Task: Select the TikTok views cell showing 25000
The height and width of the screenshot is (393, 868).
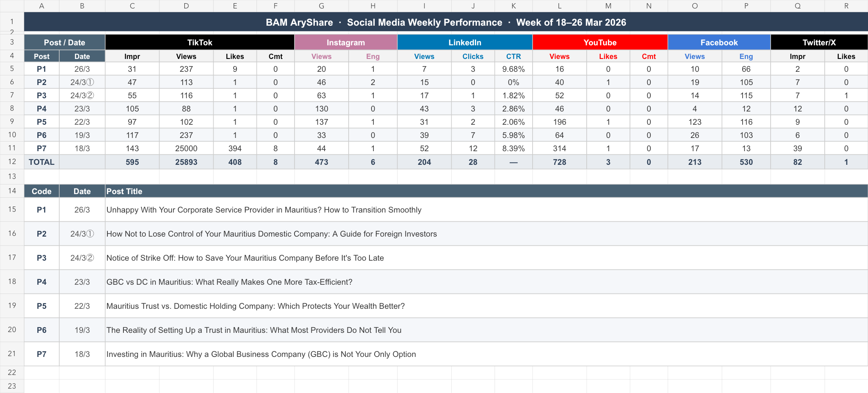Action: (x=186, y=148)
